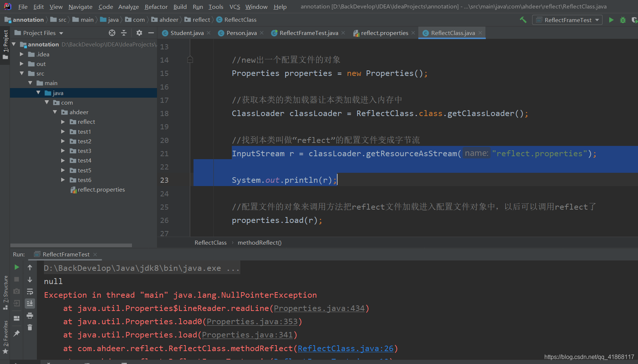Open the Analyze menu
Screen dimensions: 638x364
point(128,7)
